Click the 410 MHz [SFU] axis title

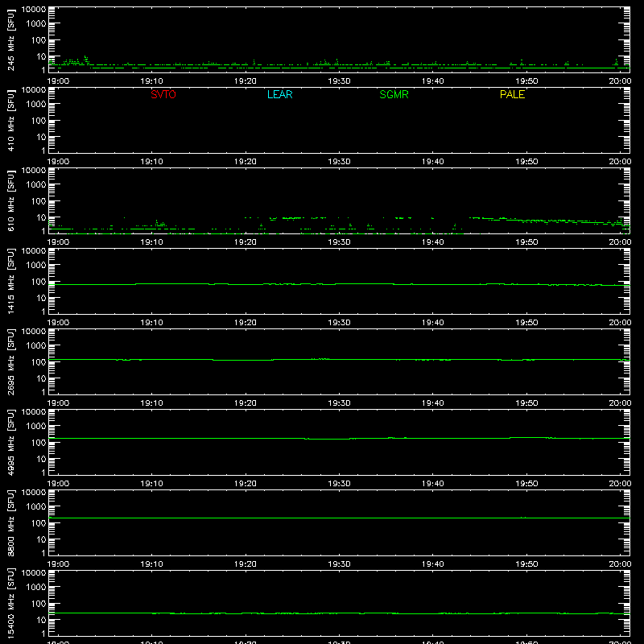click(11, 120)
